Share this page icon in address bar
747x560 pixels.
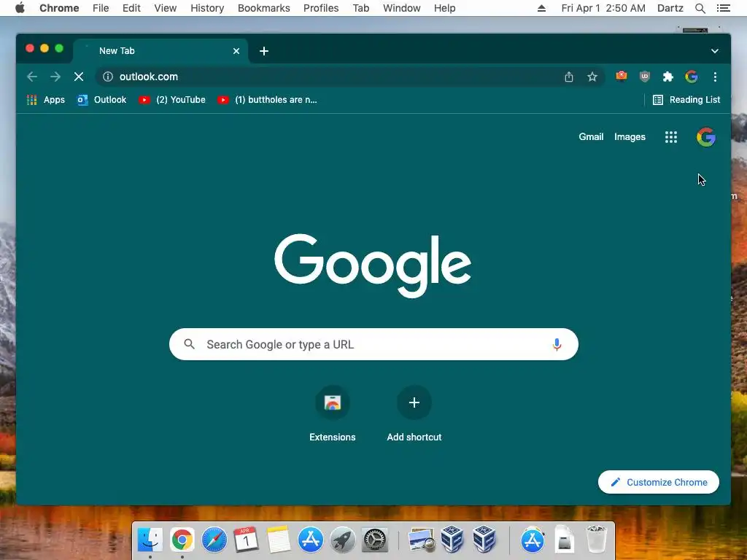(569, 77)
